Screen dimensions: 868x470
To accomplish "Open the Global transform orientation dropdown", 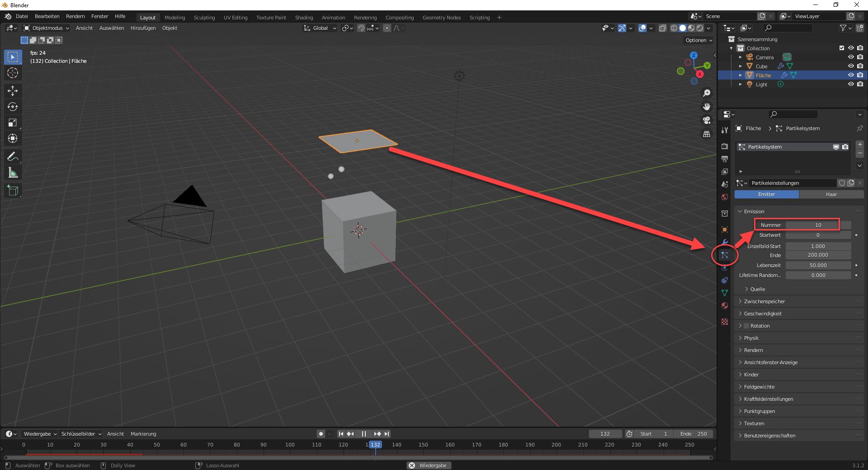I will click(320, 28).
